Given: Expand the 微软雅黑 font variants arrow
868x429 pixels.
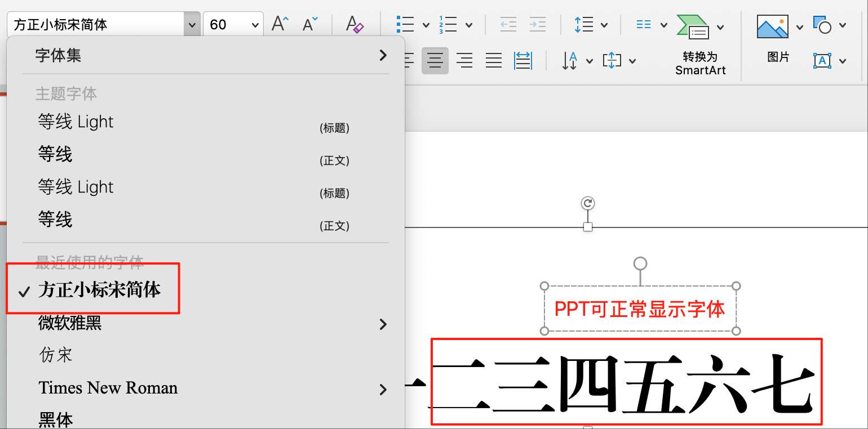Looking at the screenshot, I should [383, 324].
